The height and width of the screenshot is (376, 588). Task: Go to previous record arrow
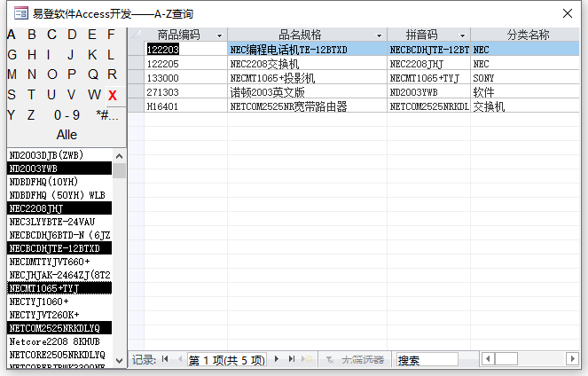coord(180,359)
